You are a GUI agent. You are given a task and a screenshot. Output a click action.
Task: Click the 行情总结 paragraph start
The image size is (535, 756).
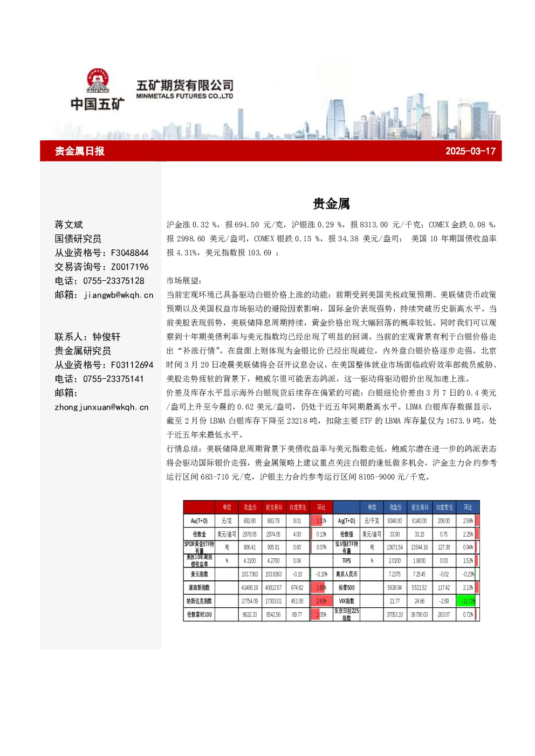(184, 449)
